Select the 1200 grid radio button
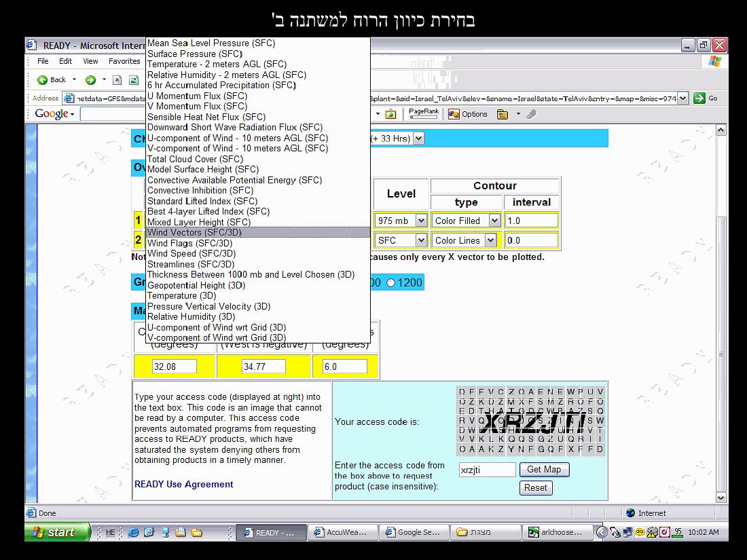 (390, 283)
